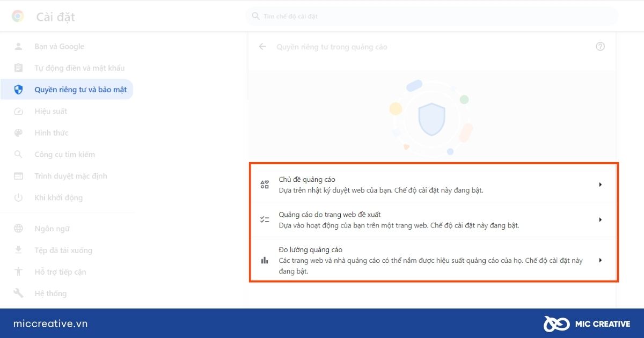Expand Chủ đề quảng cáo with its arrow
This screenshot has width=644, height=338.
click(x=600, y=185)
